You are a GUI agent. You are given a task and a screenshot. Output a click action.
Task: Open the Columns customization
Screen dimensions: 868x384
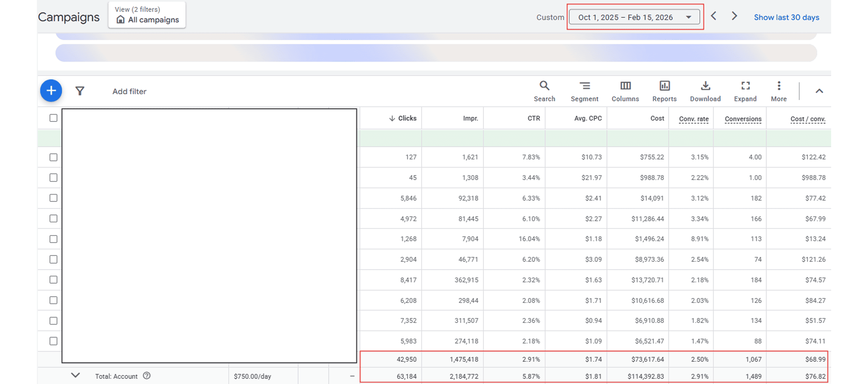[x=625, y=91]
